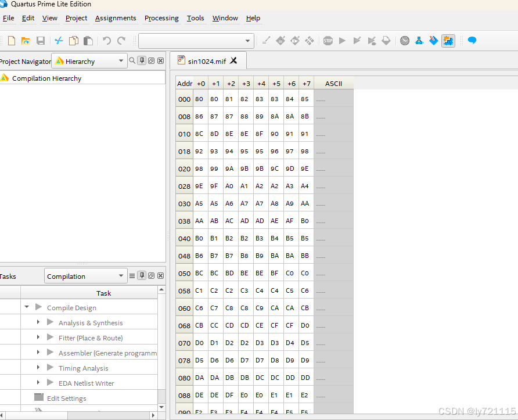Select the address 040 row header
Viewport: 518px width, 420px height.
coord(184,238)
